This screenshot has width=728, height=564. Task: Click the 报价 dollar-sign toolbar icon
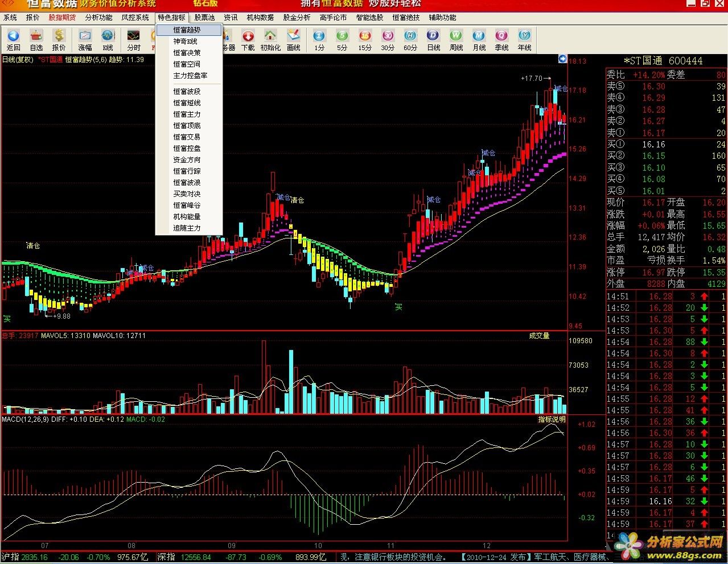(59, 36)
